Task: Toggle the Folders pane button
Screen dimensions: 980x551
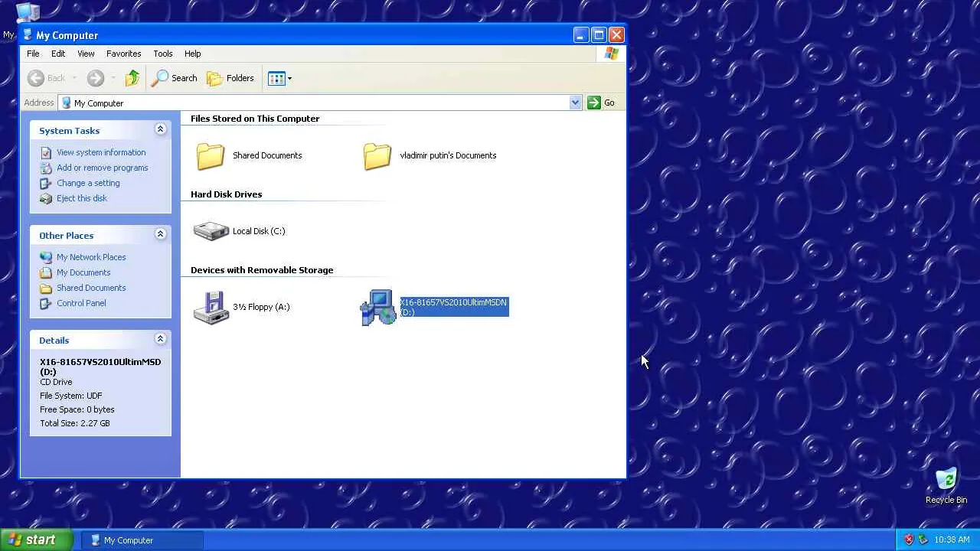Action: coord(230,78)
